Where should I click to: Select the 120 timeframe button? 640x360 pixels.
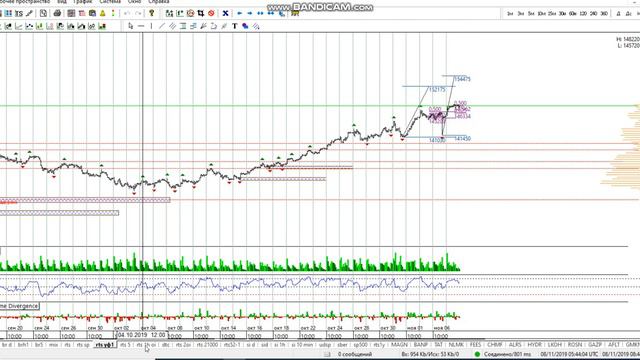(583, 14)
